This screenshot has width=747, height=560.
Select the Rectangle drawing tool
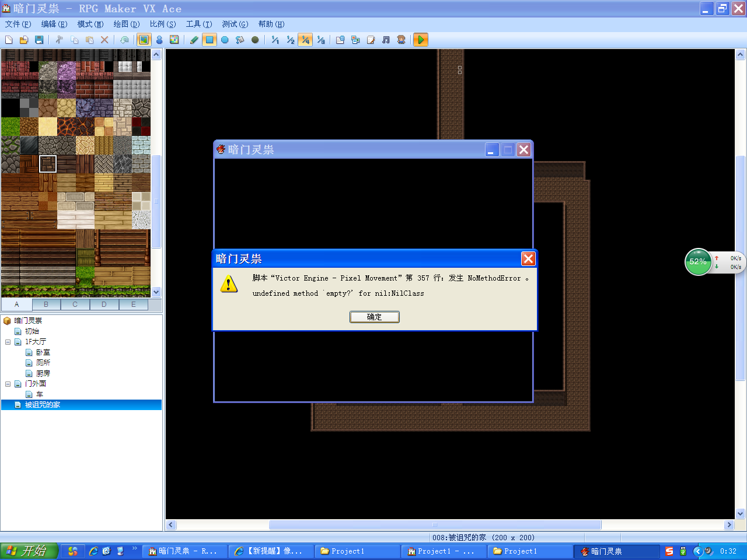[x=210, y=40]
